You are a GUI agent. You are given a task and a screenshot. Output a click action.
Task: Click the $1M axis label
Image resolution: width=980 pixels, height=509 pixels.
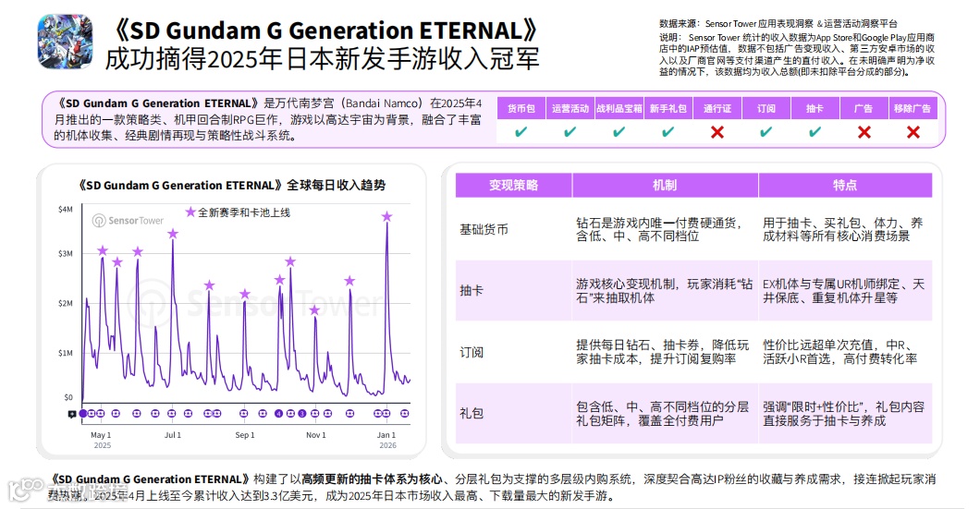click(x=66, y=353)
